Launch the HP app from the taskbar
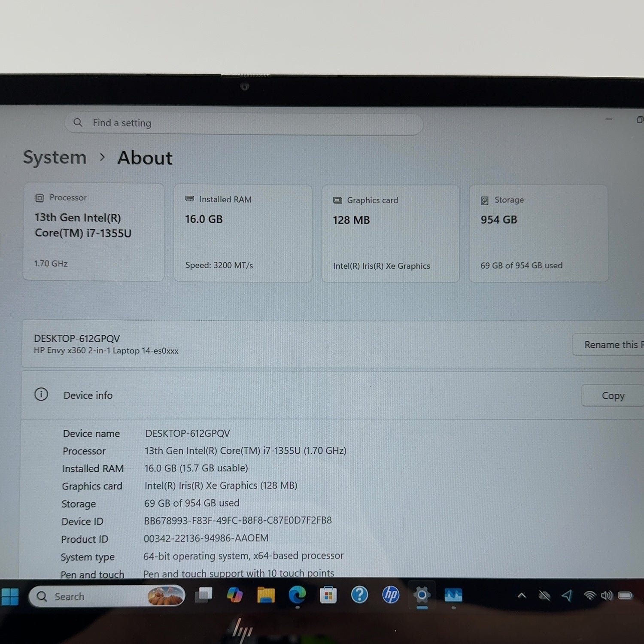This screenshot has height=644, width=644. tap(391, 595)
